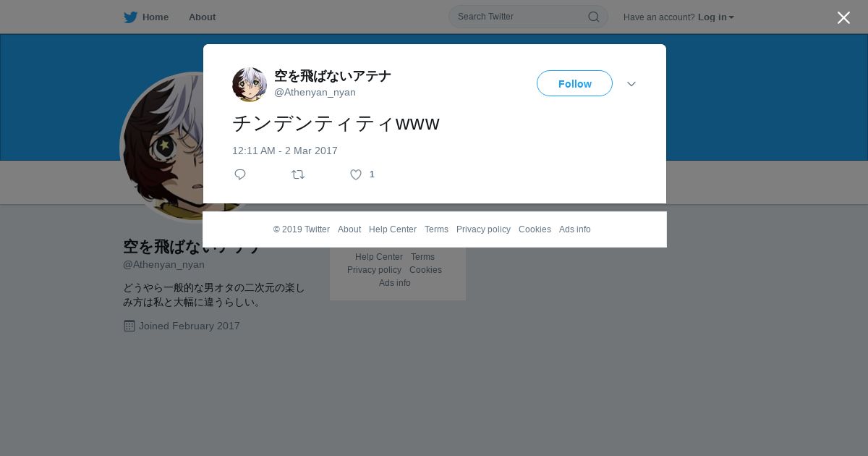Open the @Athenyan_nyan handle link in tweet
This screenshot has width=868, height=456.
point(315,92)
